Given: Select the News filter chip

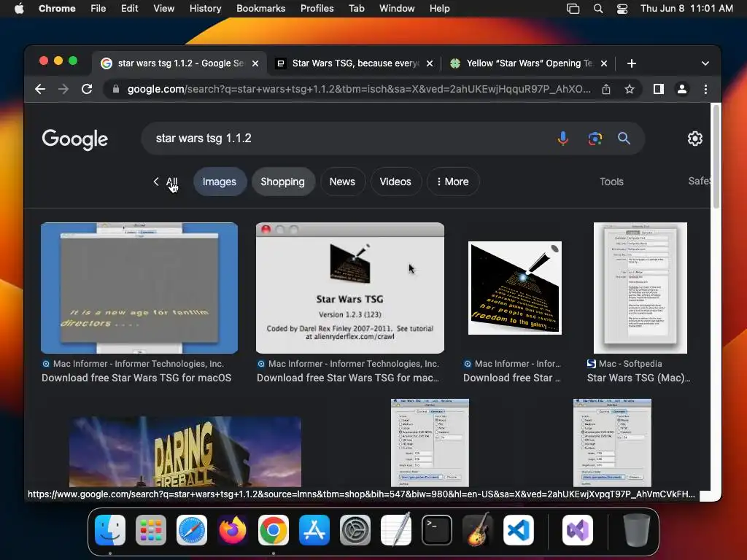Looking at the screenshot, I should (x=342, y=182).
